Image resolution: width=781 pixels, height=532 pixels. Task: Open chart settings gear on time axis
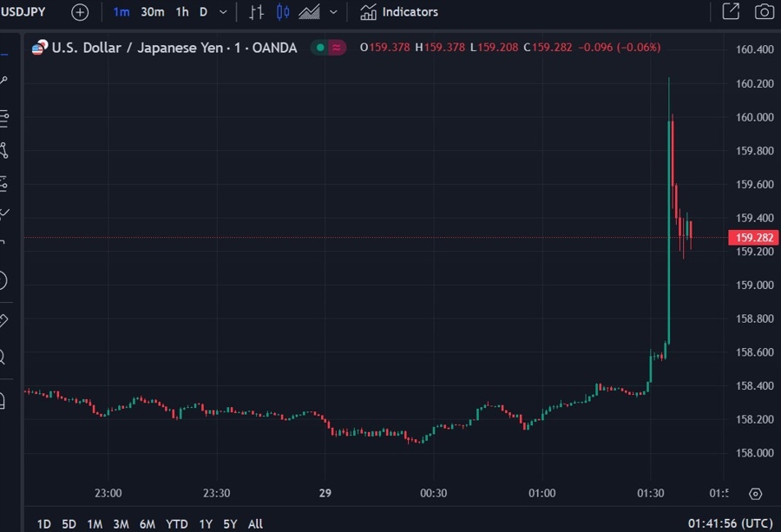pos(755,494)
